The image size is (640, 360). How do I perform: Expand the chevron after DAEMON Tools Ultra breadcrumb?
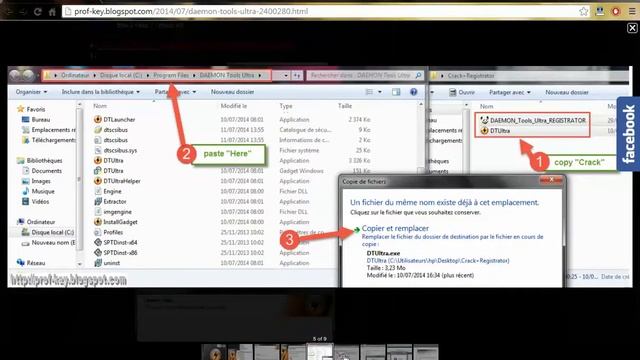tap(260, 76)
